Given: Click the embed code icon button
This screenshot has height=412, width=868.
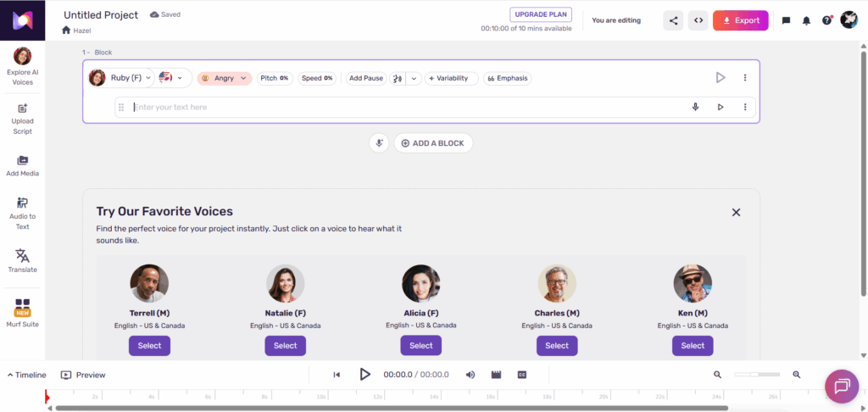Looking at the screenshot, I should click(x=698, y=20).
